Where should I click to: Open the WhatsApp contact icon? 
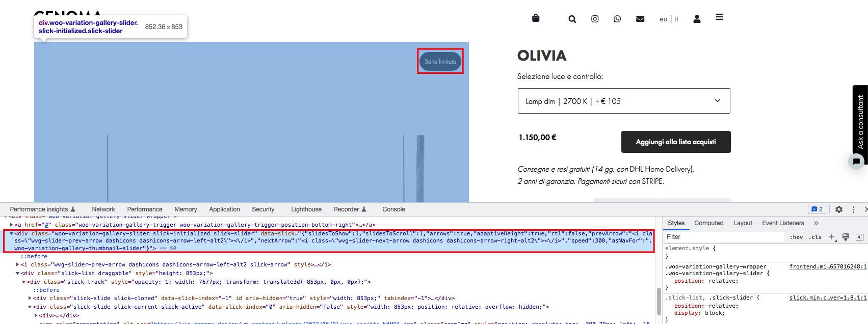click(x=617, y=19)
